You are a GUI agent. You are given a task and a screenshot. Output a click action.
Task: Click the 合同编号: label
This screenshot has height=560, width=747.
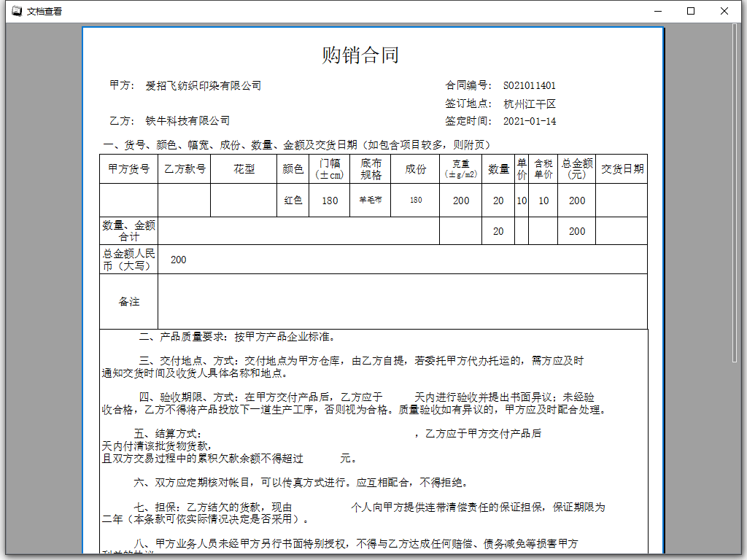(468, 85)
